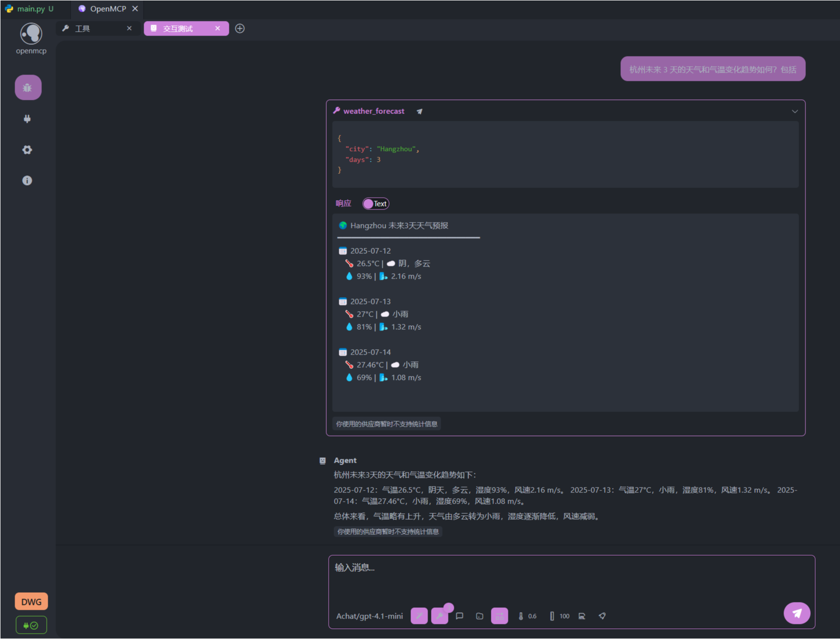Viewport: 840px width, 639px height.
Task: Click the 27.46°C temperature reading
Action: [370, 365]
